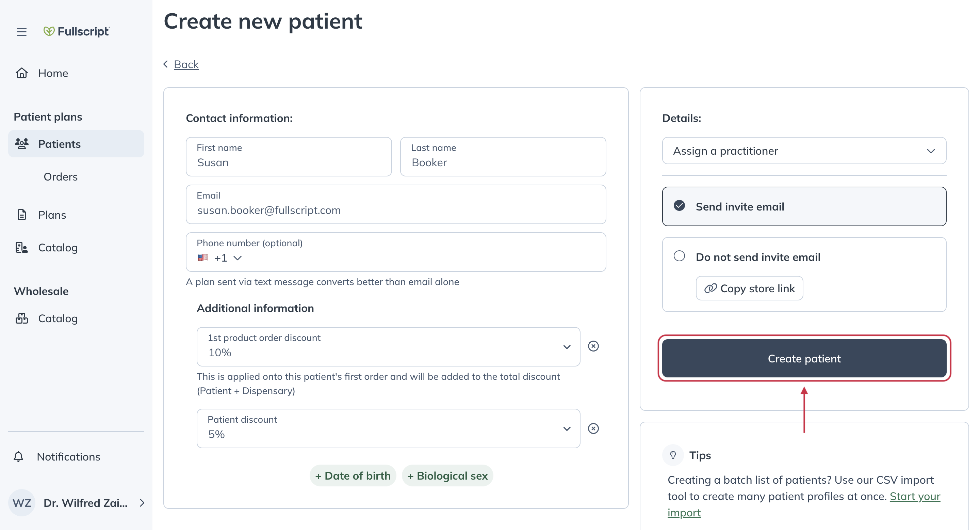Expand the Patient discount dropdown
The height and width of the screenshot is (530, 980).
pos(566,427)
